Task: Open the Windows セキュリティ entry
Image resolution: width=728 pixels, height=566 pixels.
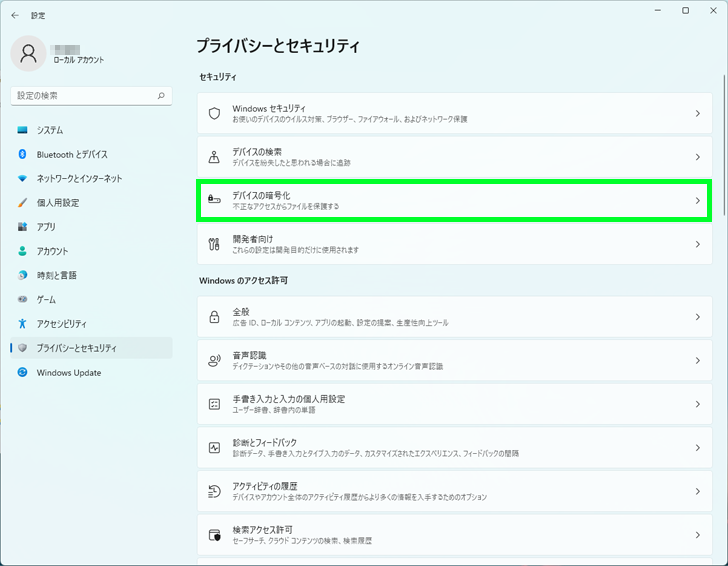Action: pos(455,113)
